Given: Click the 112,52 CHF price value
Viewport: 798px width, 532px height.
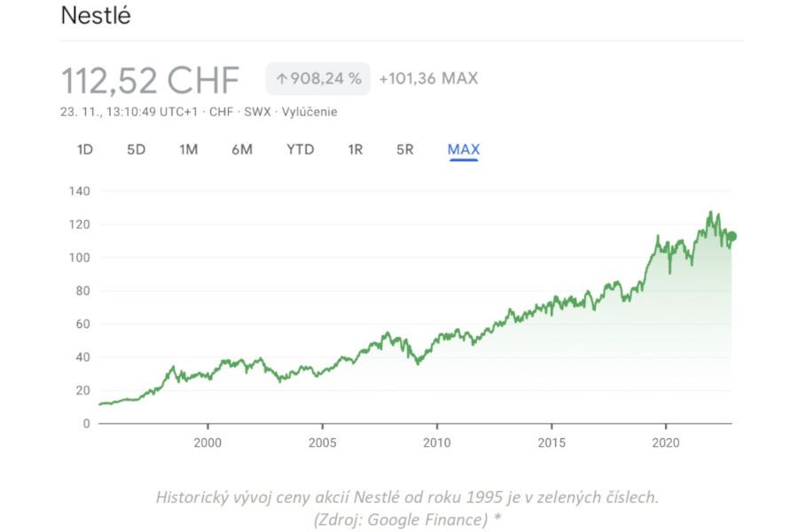Looking at the screenshot, I should 151,81.
